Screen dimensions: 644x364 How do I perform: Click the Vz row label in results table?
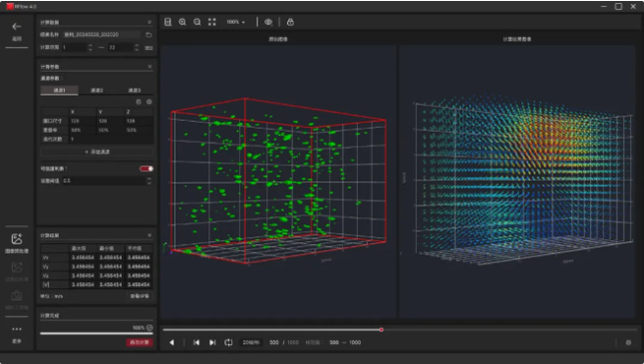click(55, 275)
